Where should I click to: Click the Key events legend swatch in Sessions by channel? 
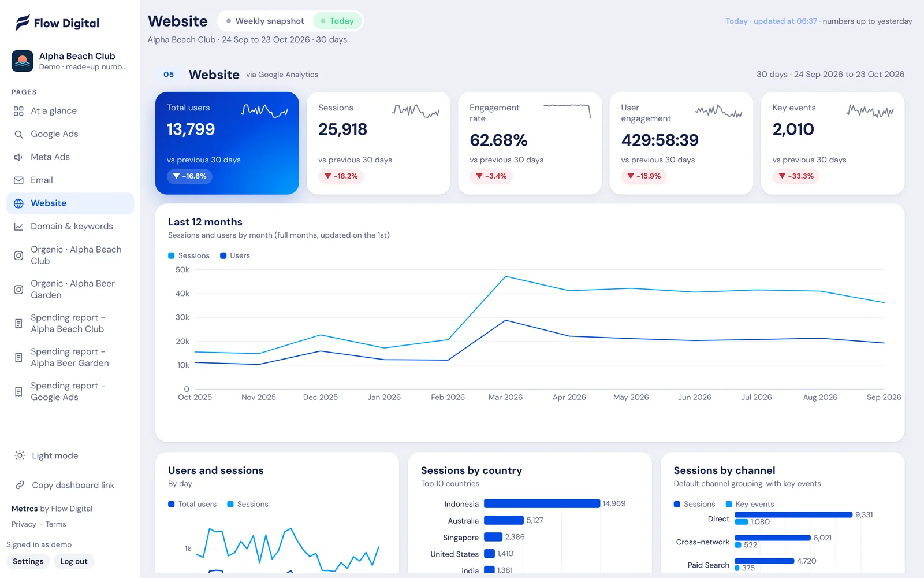click(x=729, y=504)
